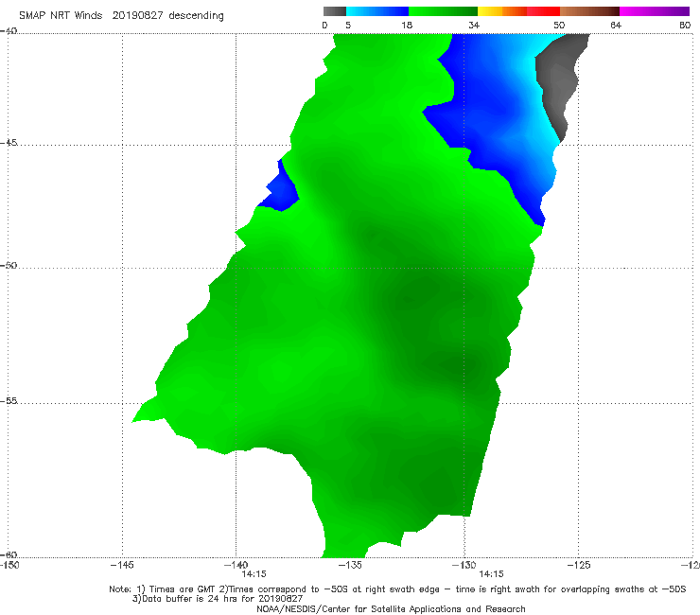The height and width of the screenshot is (615, 700).
Task: Click the color bar label '18'
Action: [407, 26]
